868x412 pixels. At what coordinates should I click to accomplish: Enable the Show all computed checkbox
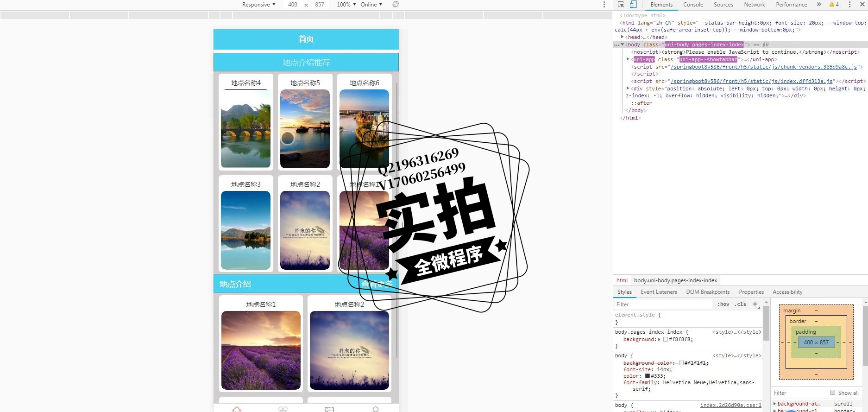pos(832,393)
